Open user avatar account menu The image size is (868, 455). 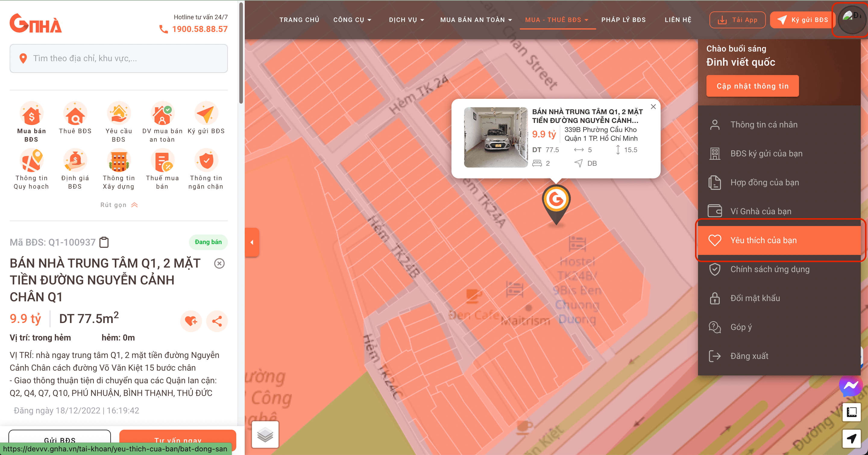851,20
